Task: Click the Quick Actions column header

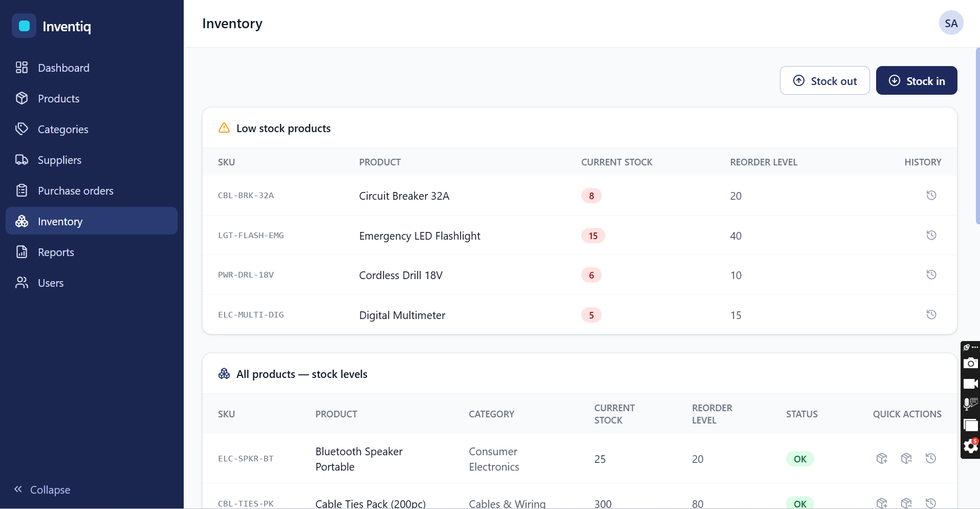Action: [907, 414]
